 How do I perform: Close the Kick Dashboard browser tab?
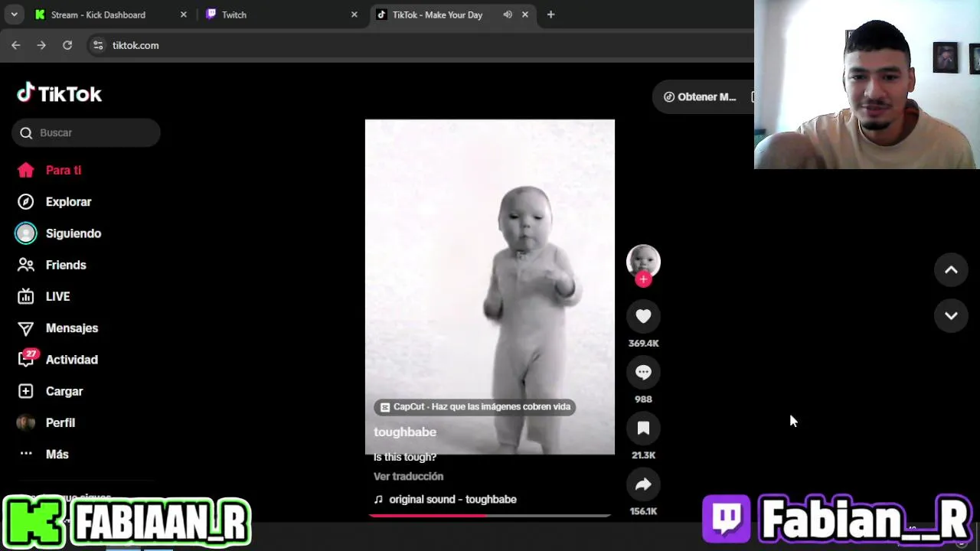pyautogui.click(x=183, y=15)
